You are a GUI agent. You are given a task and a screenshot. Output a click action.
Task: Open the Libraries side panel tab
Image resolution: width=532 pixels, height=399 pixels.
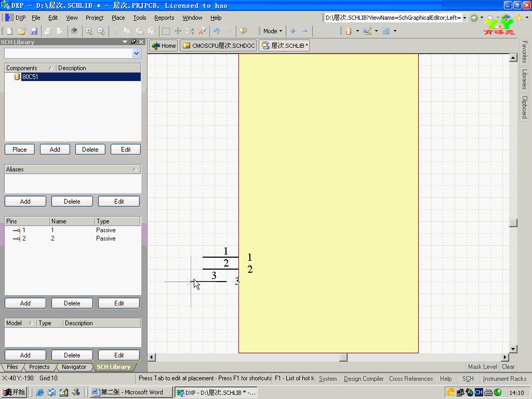coord(525,79)
